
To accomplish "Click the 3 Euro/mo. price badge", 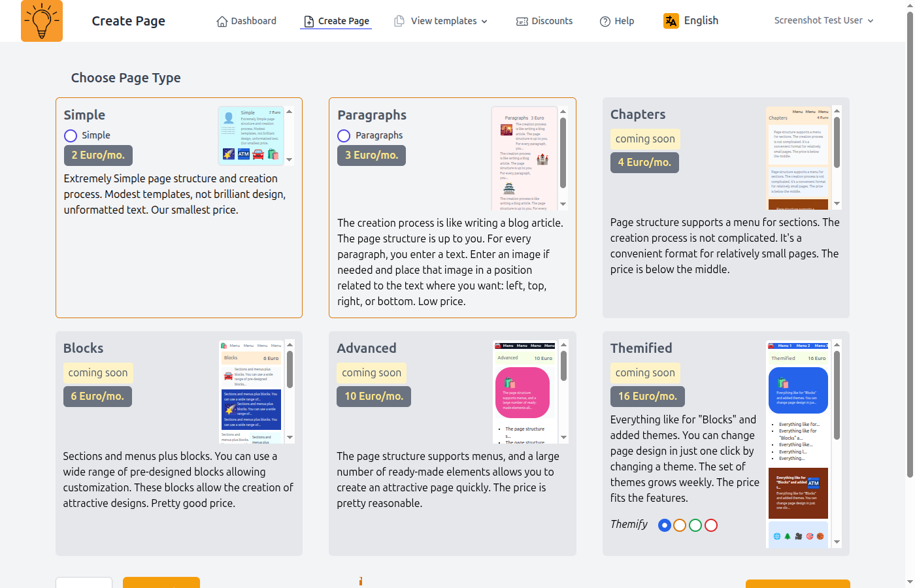I will tap(372, 155).
